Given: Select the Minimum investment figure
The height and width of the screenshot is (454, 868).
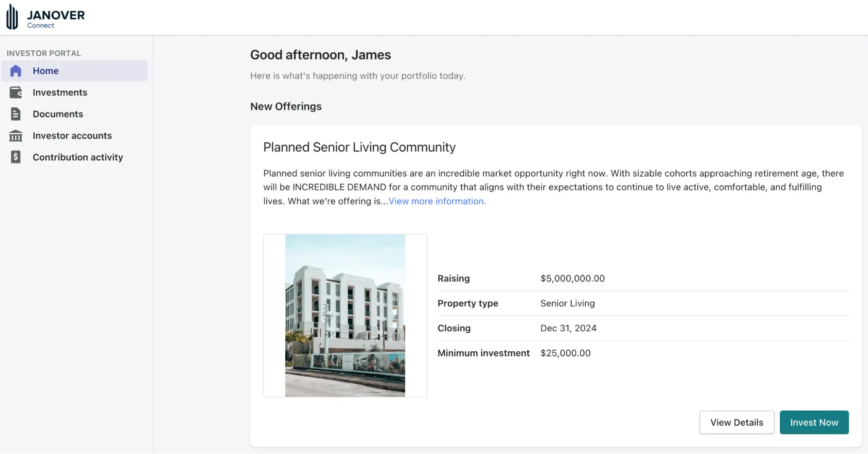Looking at the screenshot, I should [x=565, y=353].
